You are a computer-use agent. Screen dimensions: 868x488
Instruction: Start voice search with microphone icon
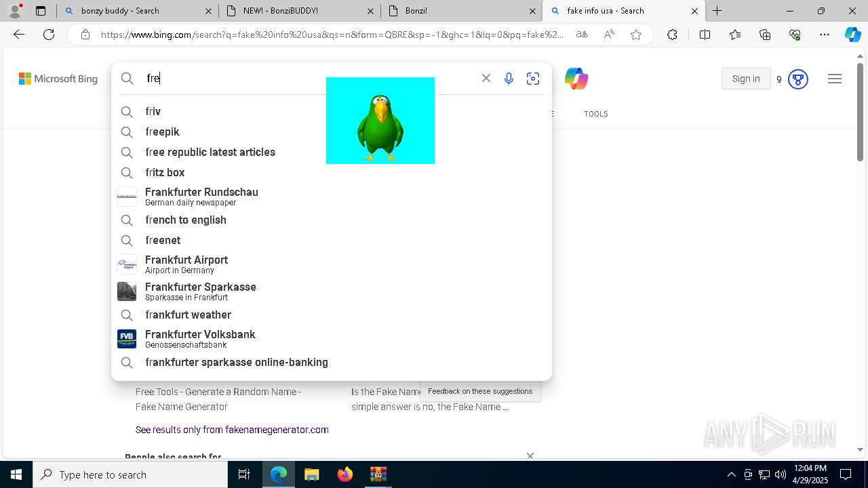(x=509, y=79)
